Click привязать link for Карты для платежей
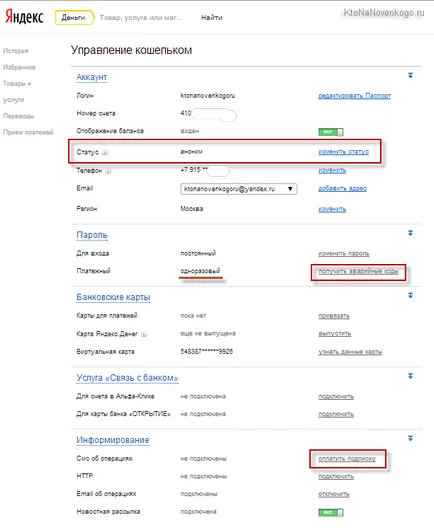Viewport: 434px width, 528px height. coord(334,316)
